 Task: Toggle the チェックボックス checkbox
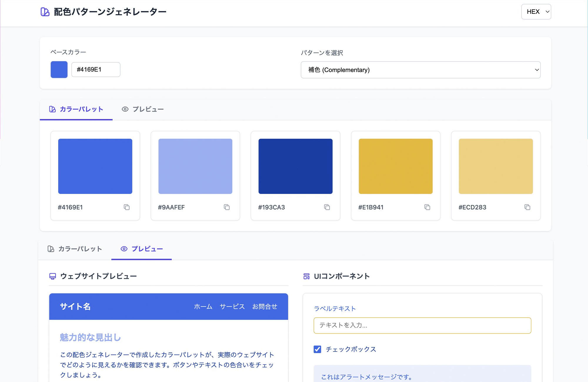point(318,349)
